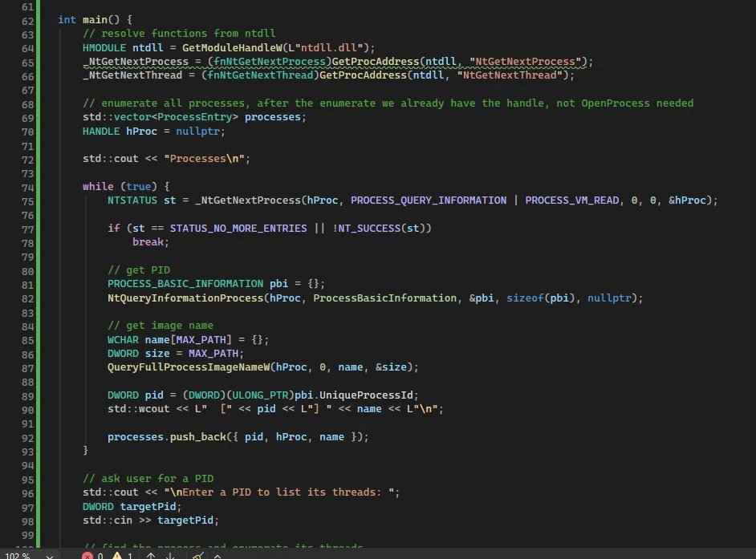Click 'fnNtGetNextThread' cast type

point(260,75)
